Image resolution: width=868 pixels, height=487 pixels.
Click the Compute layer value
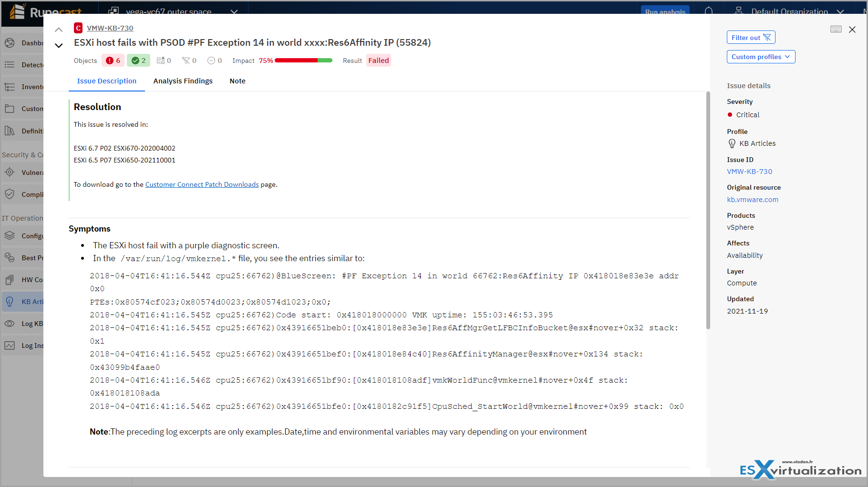click(742, 283)
